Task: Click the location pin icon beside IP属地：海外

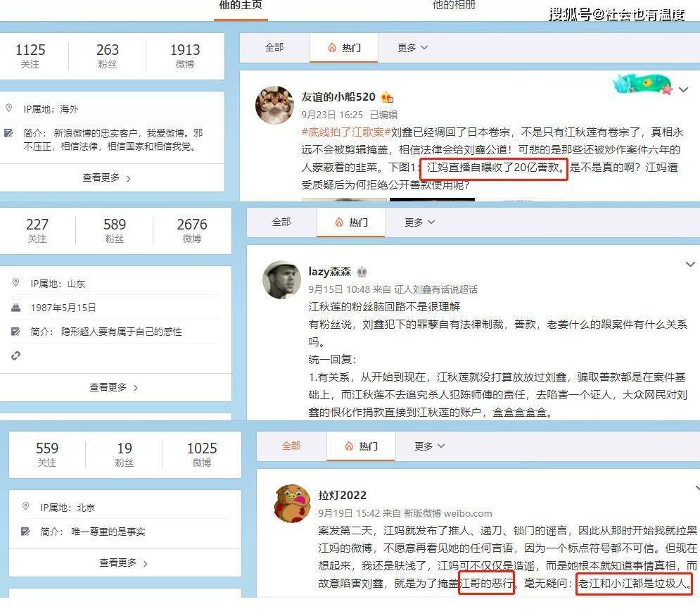Action: tap(9, 109)
